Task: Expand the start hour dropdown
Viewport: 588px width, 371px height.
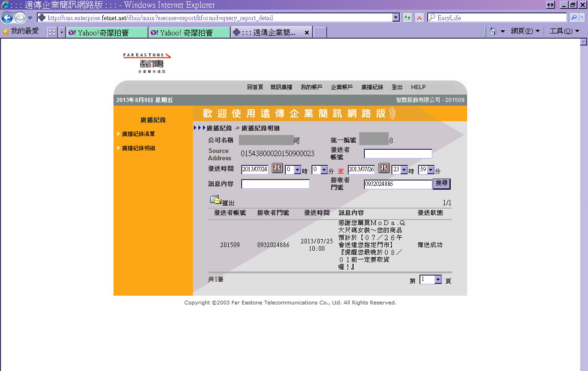Action: click(297, 170)
